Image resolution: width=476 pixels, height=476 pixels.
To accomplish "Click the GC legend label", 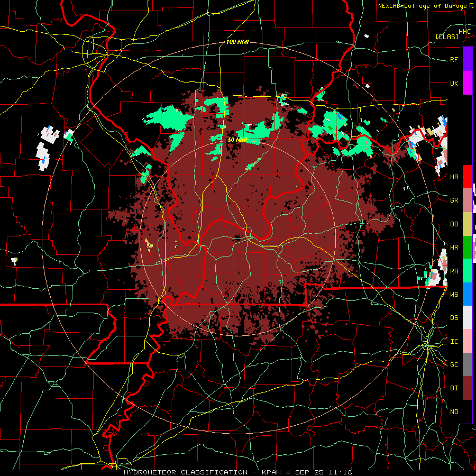I will 454,364.
